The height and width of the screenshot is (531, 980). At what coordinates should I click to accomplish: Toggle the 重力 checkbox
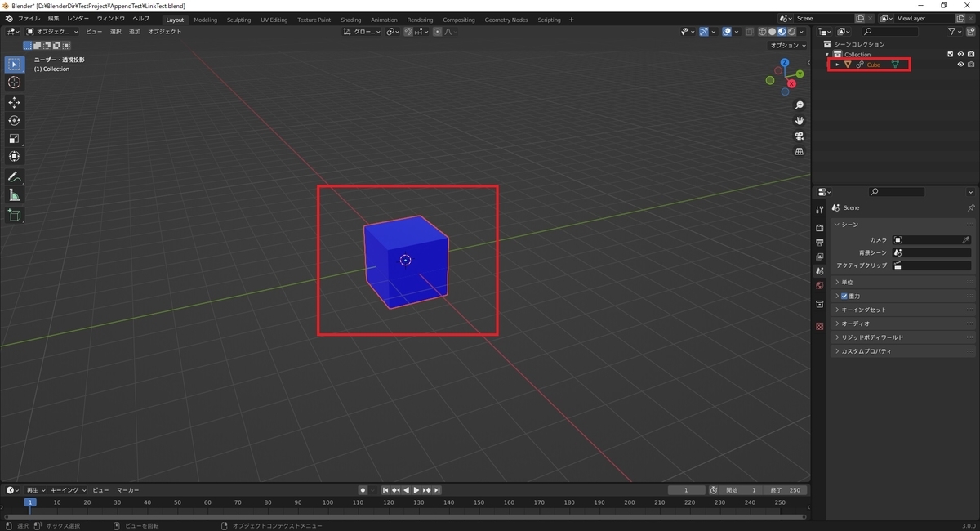844,296
